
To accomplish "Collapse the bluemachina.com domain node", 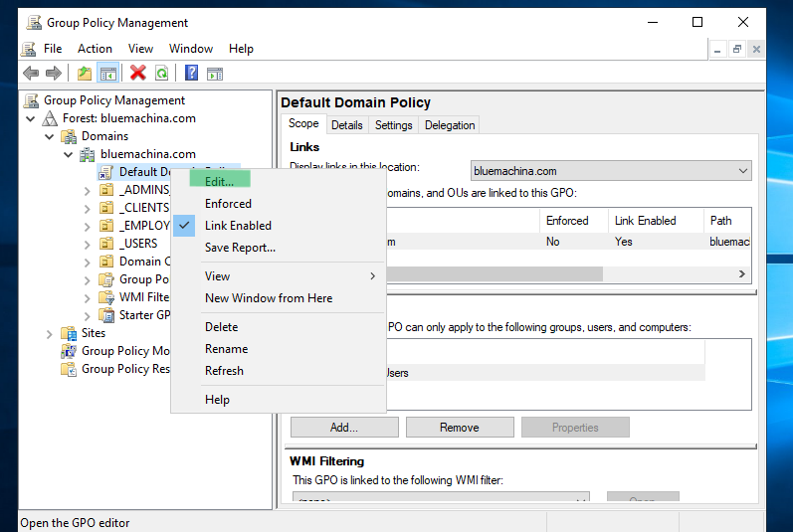I will click(69, 154).
